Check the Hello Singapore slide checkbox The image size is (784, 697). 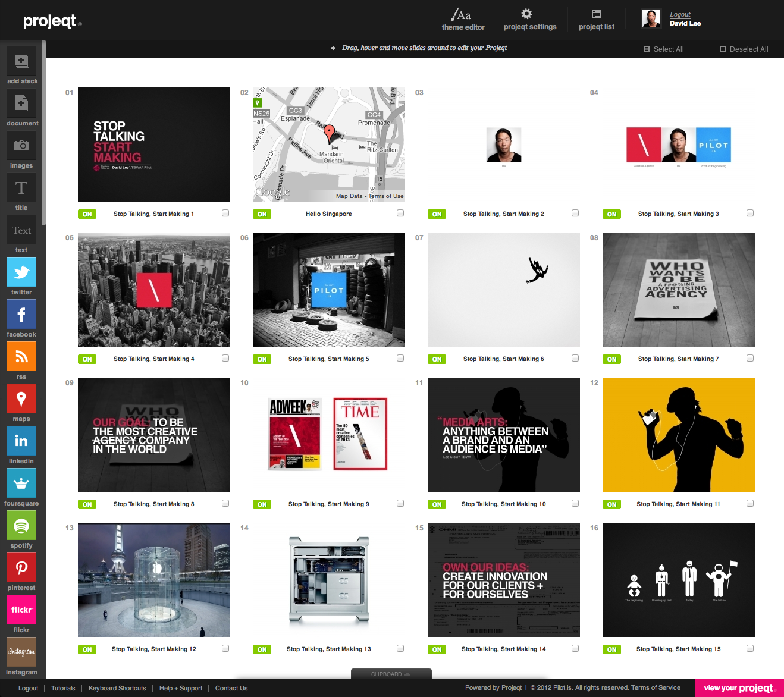point(400,213)
